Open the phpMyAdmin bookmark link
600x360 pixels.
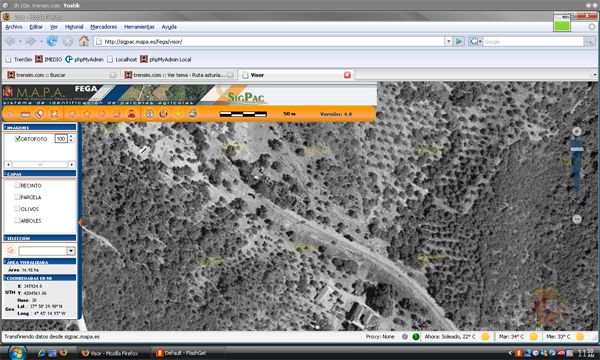[x=85, y=59]
